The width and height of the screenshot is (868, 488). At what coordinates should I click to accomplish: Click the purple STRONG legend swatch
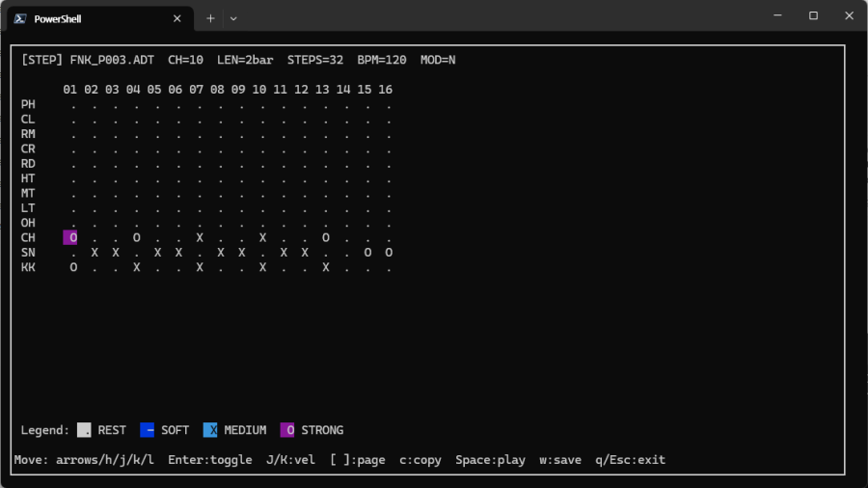pos(287,431)
